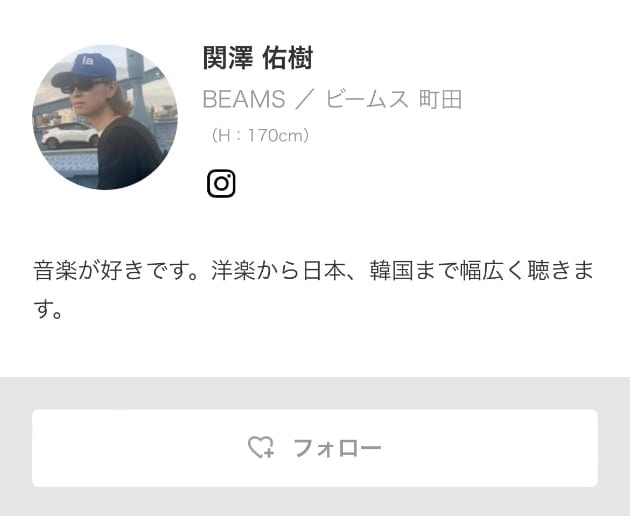Image resolution: width=630 pixels, height=516 pixels.
Task: Click the slash separator after BEAMS
Action: 306,99
